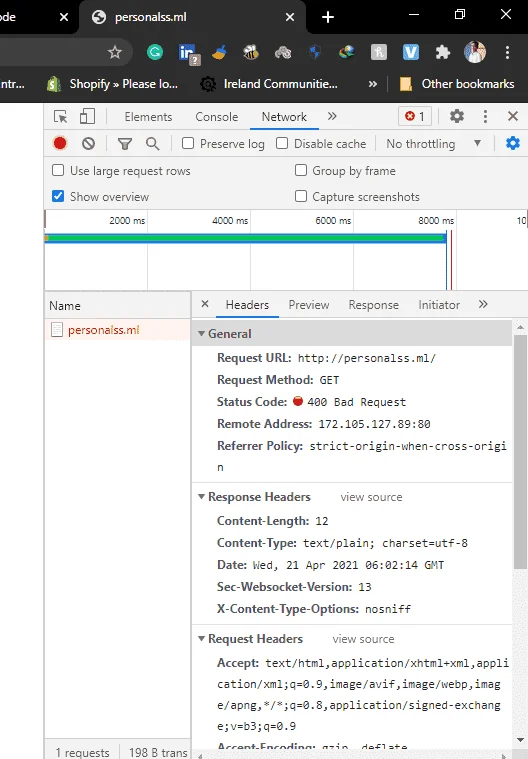
Task: View source of Request Headers
Action: pos(363,639)
